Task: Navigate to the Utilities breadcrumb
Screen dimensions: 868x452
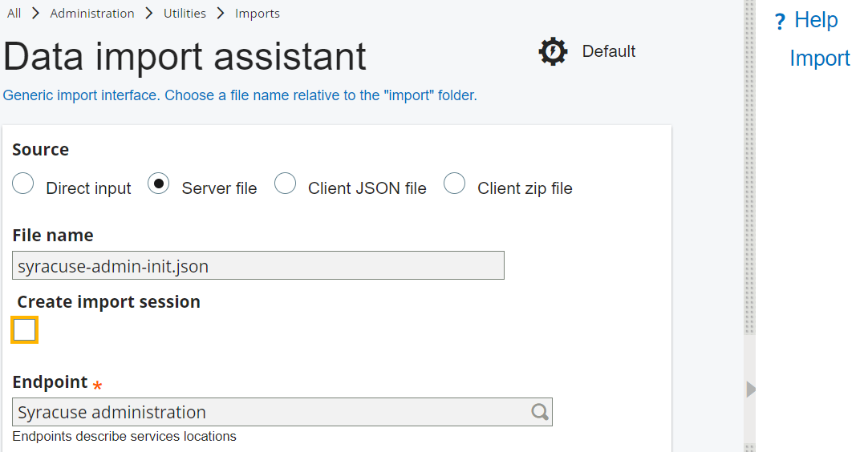Action: pyautogui.click(x=185, y=14)
